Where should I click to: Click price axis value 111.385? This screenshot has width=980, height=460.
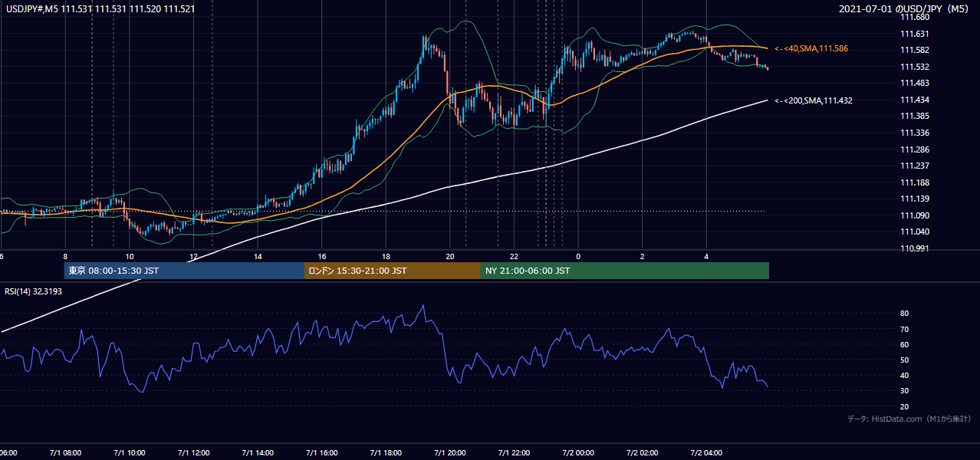click(916, 117)
